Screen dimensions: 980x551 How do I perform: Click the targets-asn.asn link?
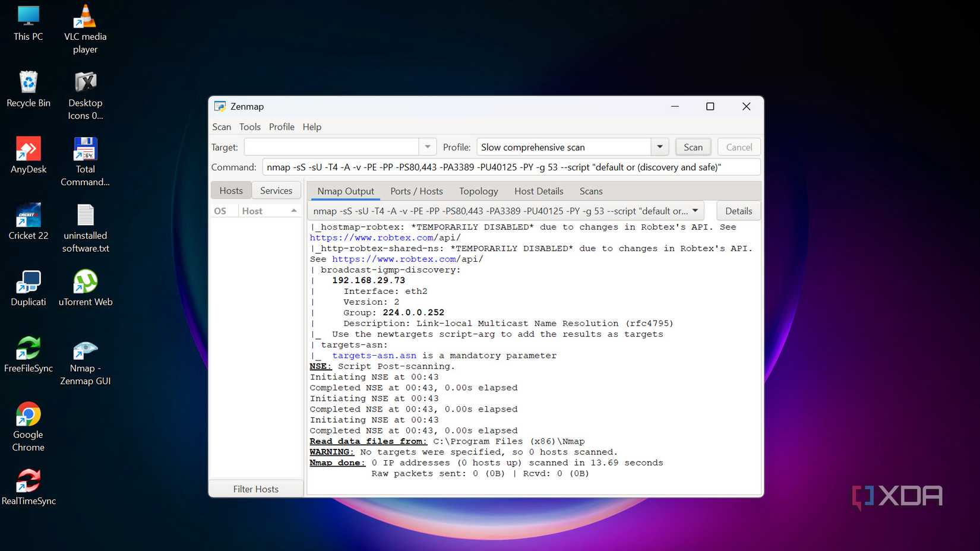coord(374,356)
